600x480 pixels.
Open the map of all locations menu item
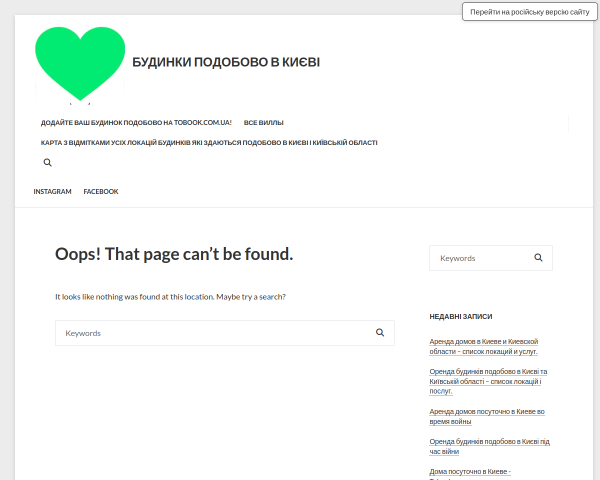coord(209,142)
